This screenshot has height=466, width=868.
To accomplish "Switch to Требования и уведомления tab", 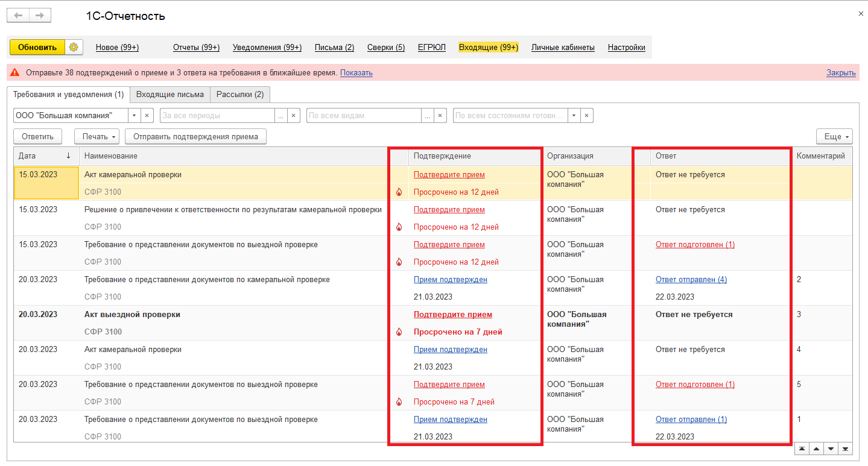I will (x=68, y=95).
